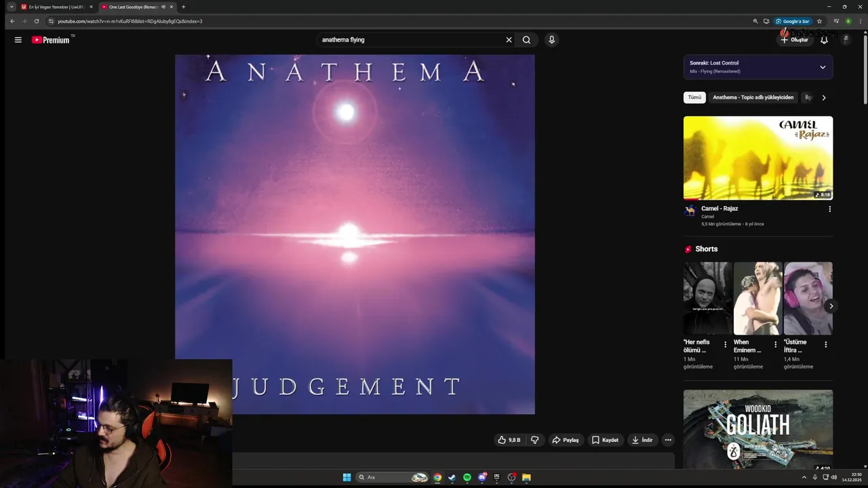Close the 'En İyi Vegan Yemekler' tab
Image resolution: width=868 pixels, height=488 pixels.
click(x=91, y=7)
